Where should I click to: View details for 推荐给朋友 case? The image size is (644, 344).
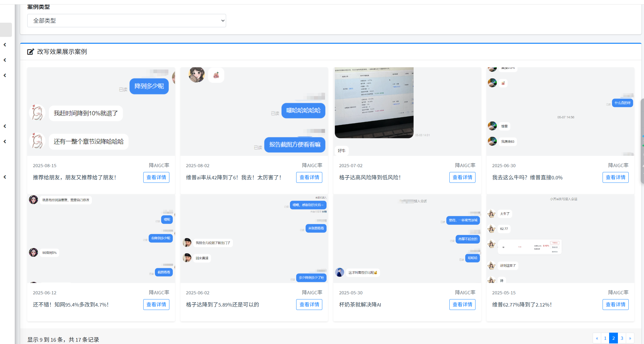tap(156, 177)
